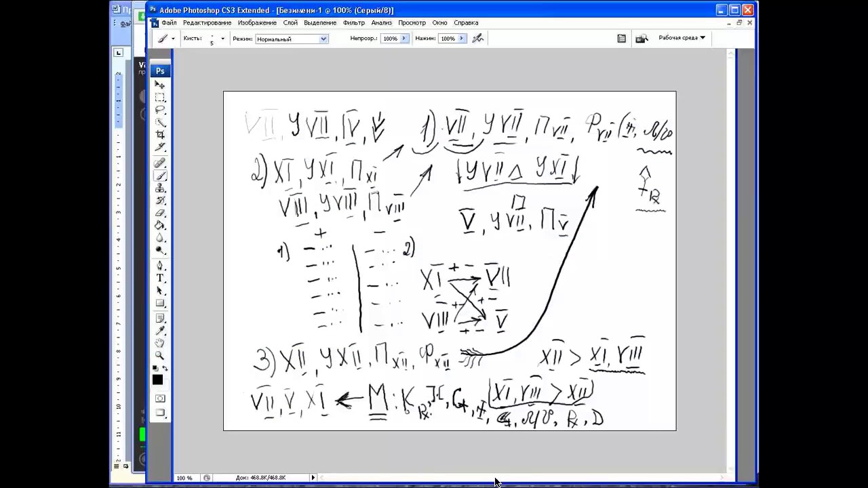Select the Paint Bucket tool
Image resolution: width=868 pixels, height=488 pixels.
pyautogui.click(x=160, y=225)
